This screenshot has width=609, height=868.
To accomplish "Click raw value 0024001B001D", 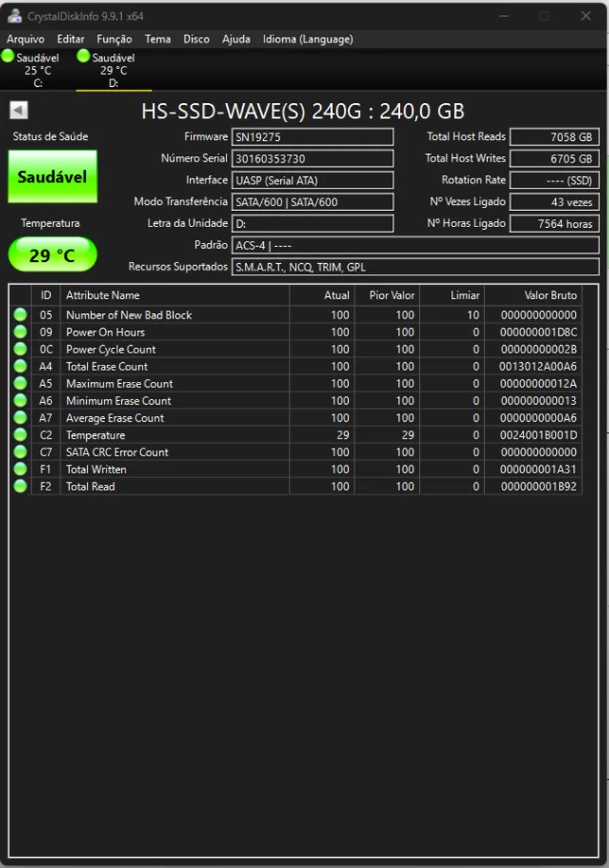I will click(538, 435).
